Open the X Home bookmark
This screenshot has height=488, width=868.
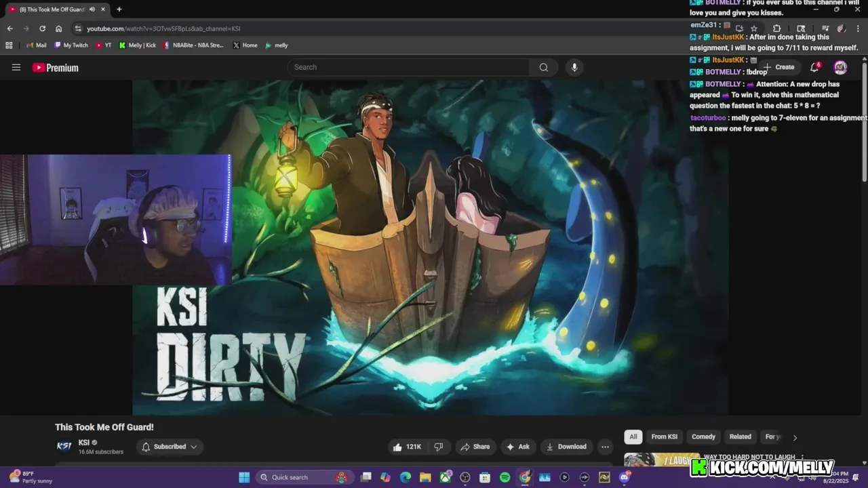(x=245, y=45)
